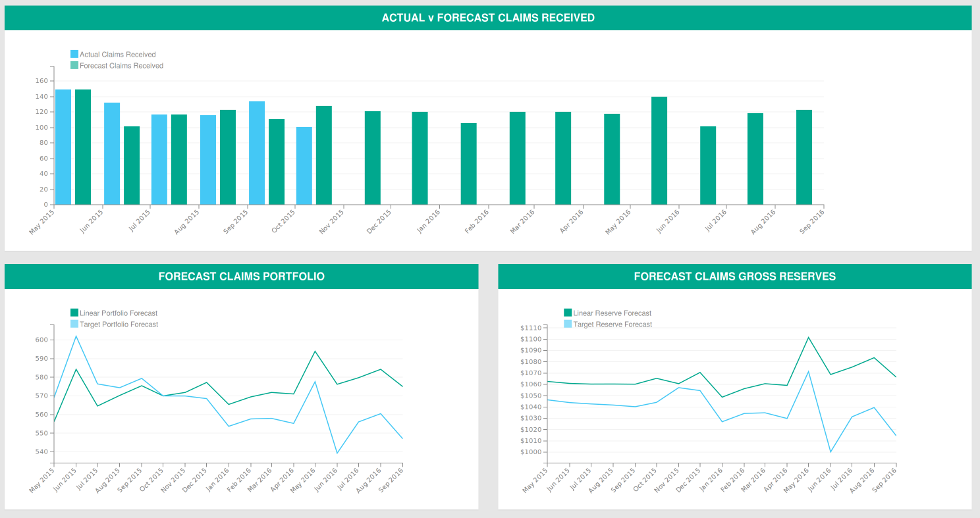This screenshot has height=518, width=980.
Task: Click the Forecast Claims Portfolio panel header
Action: 241,276
